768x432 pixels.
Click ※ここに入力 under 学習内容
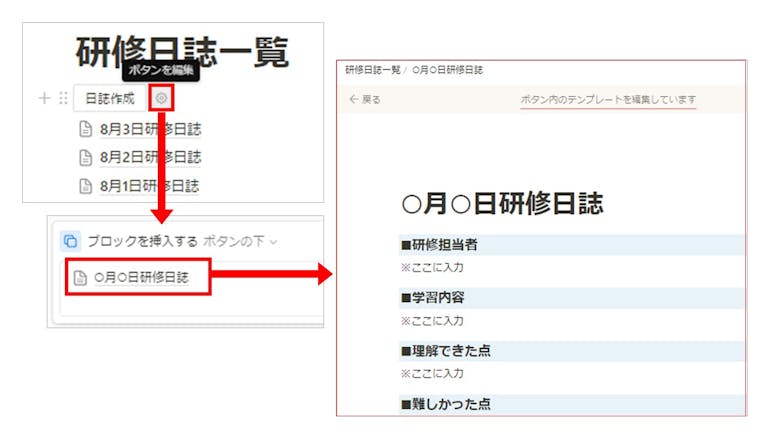(432, 321)
